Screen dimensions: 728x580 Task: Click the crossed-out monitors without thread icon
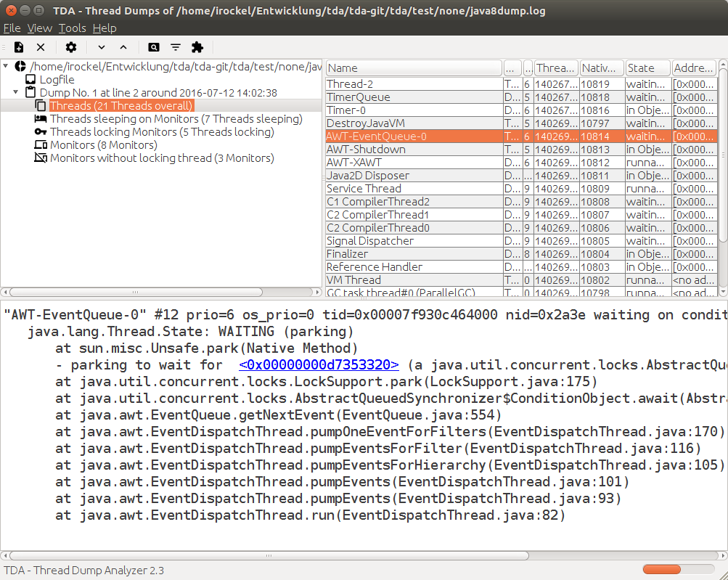coord(41,158)
